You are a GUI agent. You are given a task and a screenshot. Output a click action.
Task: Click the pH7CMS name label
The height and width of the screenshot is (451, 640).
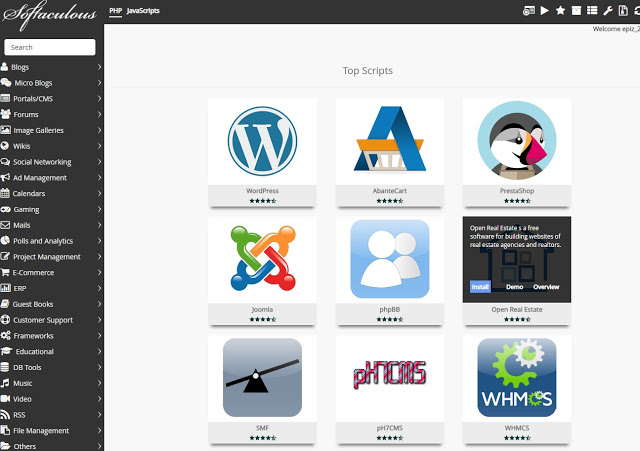click(390, 428)
